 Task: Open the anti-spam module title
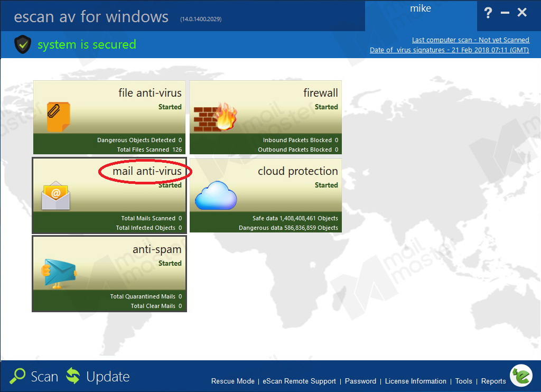click(157, 249)
